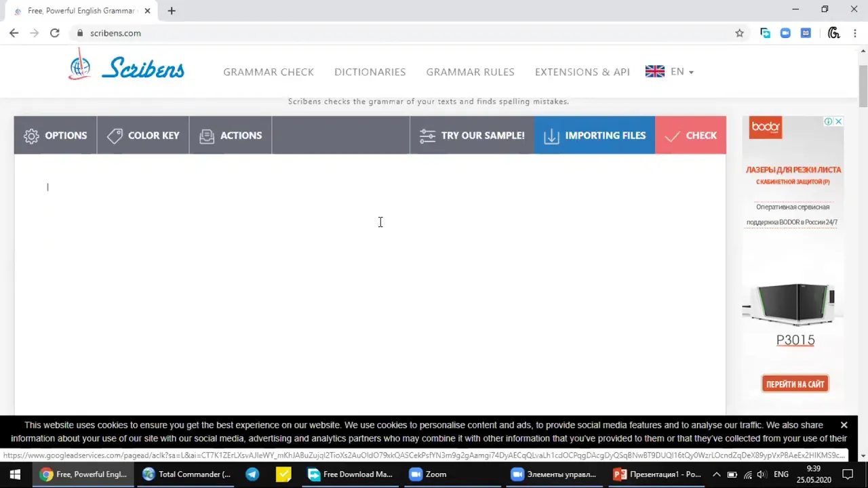The image size is (868, 488).
Task: Select the Free, Powerful English Grammar tab
Action: pyautogui.click(x=81, y=11)
